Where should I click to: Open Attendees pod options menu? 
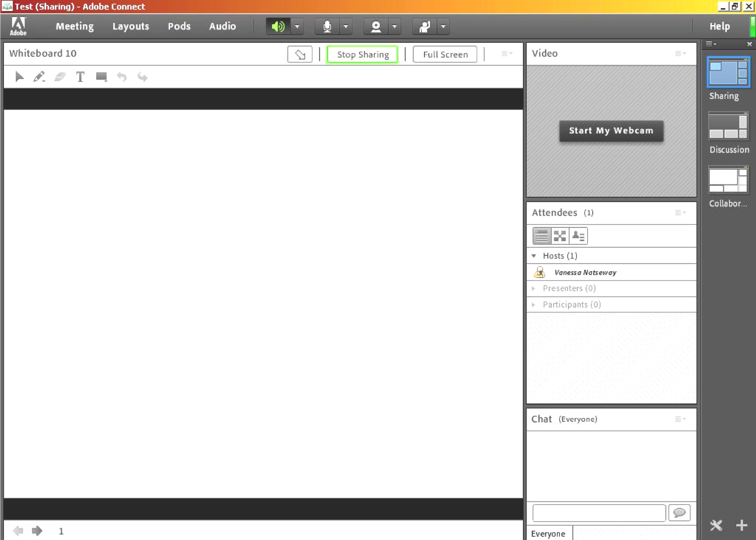click(x=680, y=213)
